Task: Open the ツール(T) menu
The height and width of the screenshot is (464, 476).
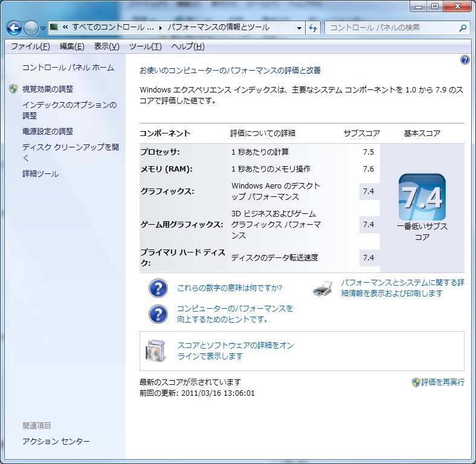Action: pyautogui.click(x=145, y=47)
